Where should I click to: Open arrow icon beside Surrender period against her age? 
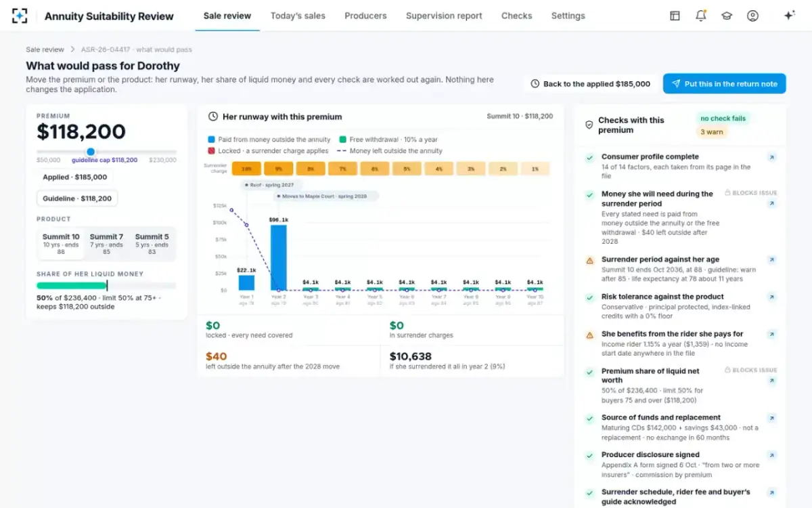coord(771,259)
